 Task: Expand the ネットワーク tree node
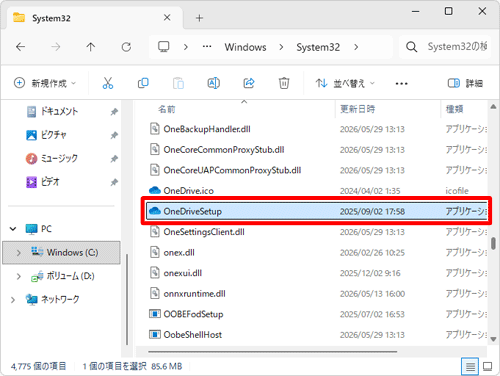pos(13,300)
